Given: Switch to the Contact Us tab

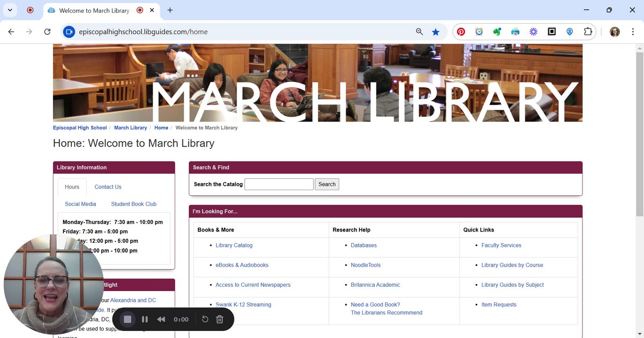Looking at the screenshot, I should [108, 187].
